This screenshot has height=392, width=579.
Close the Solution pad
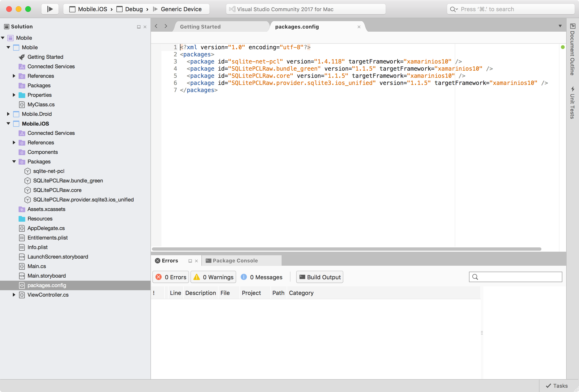[x=145, y=27]
